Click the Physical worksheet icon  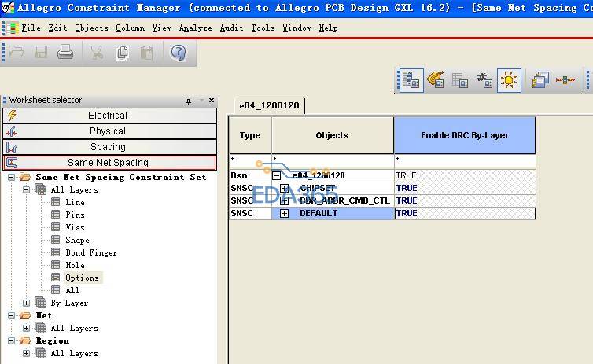pyautogui.click(x=12, y=131)
